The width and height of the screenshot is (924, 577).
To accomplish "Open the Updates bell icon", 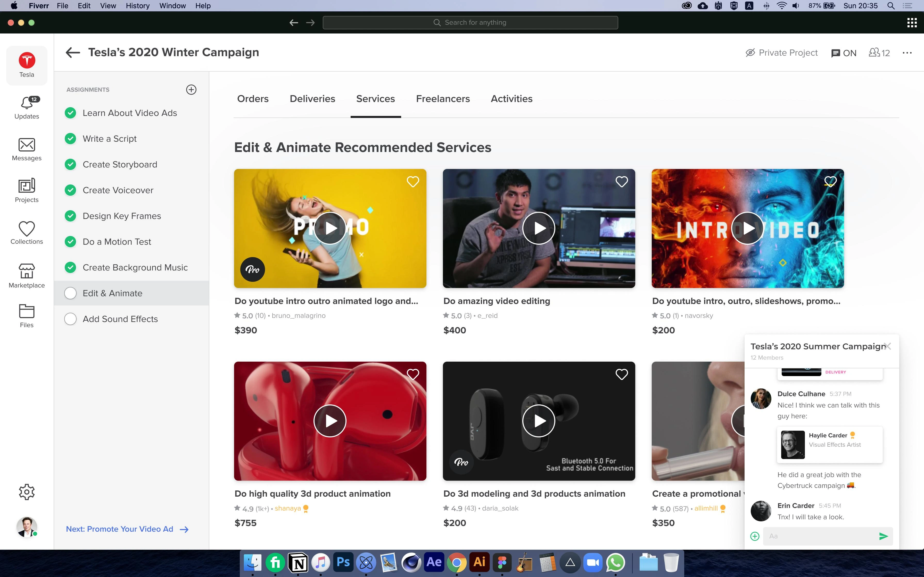I will (x=27, y=103).
